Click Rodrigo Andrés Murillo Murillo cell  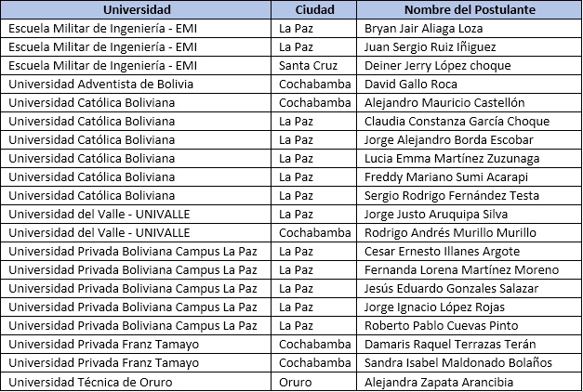[470, 233]
